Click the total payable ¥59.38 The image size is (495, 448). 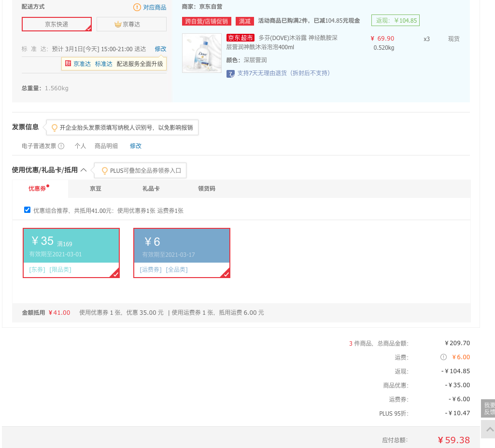coord(453,440)
